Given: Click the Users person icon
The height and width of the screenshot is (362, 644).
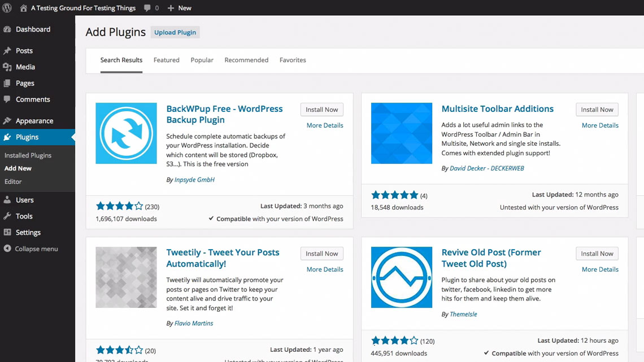Looking at the screenshot, I should tap(7, 200).
